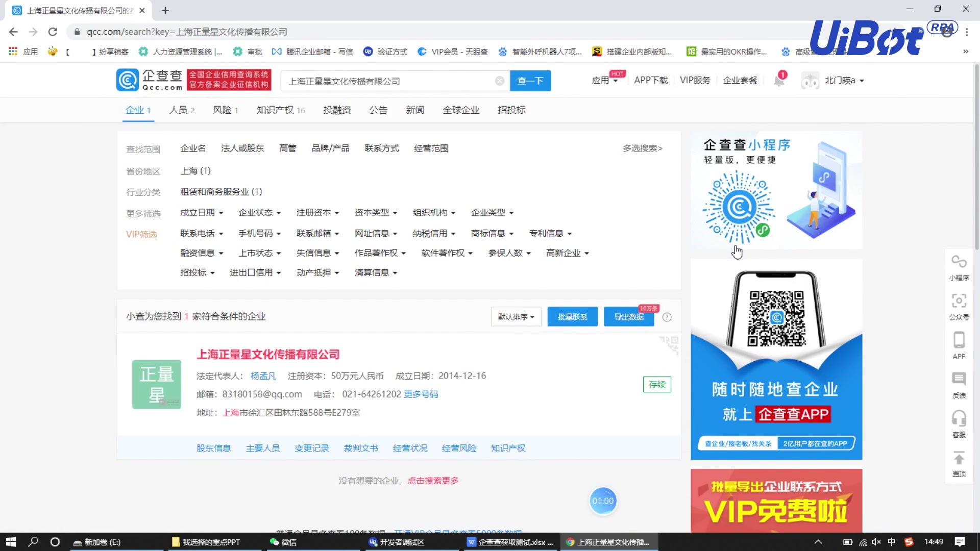Open legal representative link 杨孟凡

point(263,376)
